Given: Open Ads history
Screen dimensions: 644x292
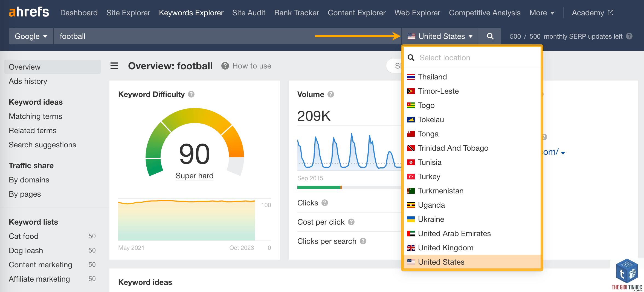Looking at the screenshot, I should (28, 81).
